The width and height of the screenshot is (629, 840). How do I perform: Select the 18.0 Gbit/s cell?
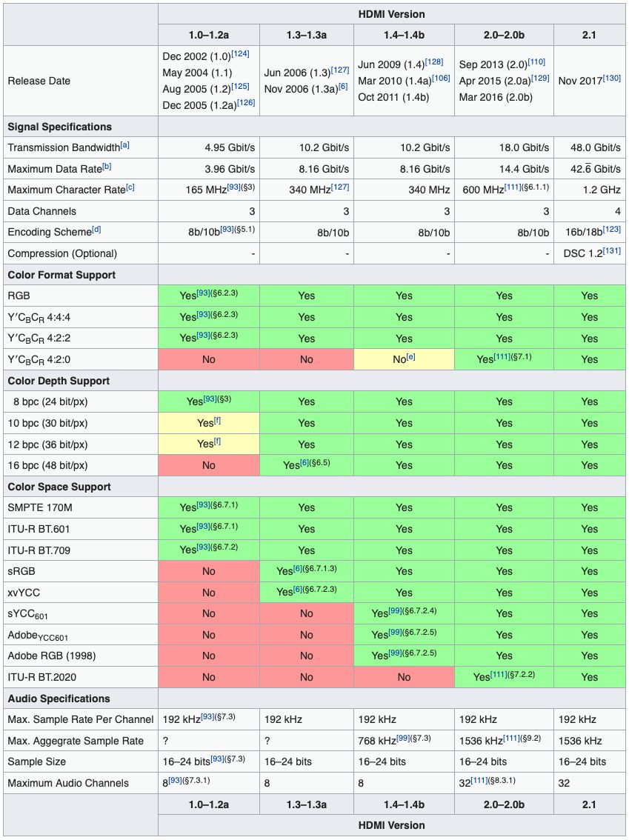(505, 148)
